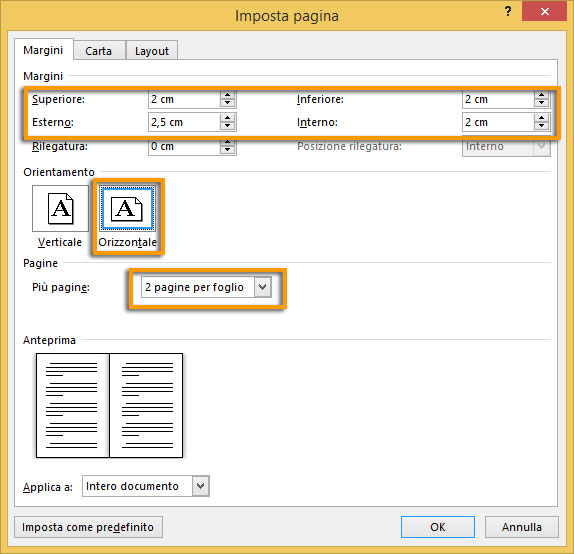Click the help question mark icon
Viewport: 574px width, 554px height.
click(x=508, y=11)
